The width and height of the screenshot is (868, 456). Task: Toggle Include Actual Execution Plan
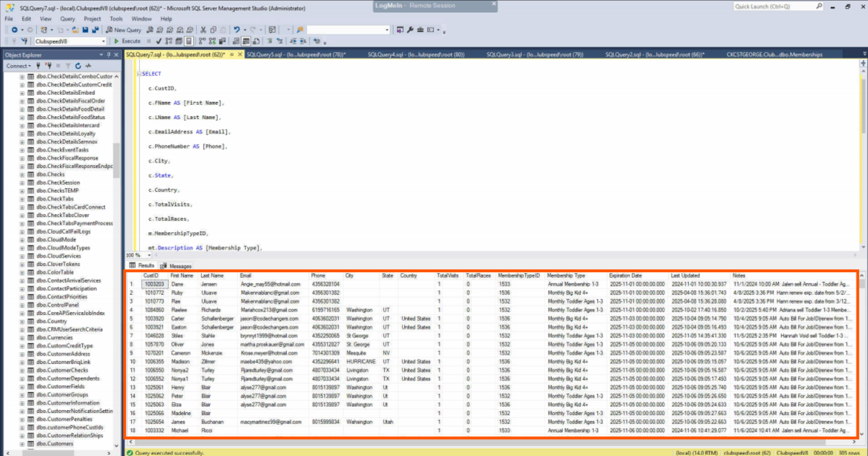202,41
